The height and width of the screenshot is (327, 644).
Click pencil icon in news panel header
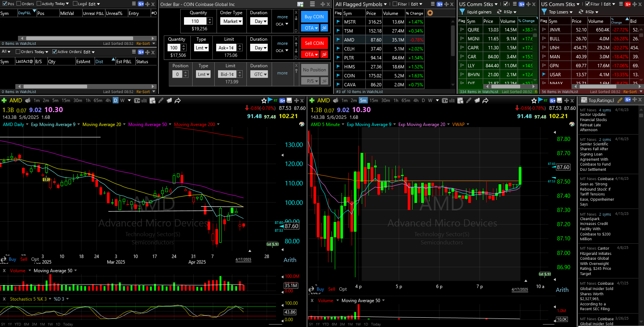click(620, 100)
